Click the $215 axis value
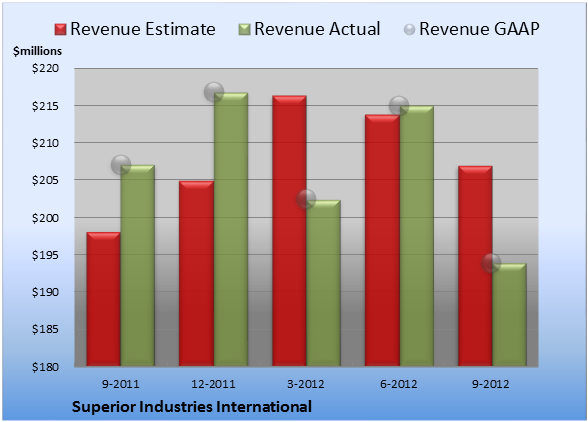The width and height of the screenshot is (588, 422). pos(45,106)
